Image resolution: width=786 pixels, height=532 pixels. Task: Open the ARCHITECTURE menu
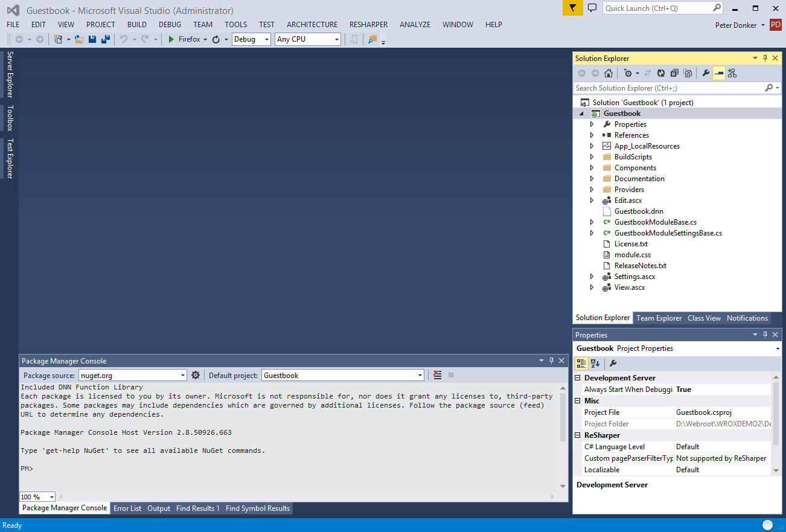(312, 25)
